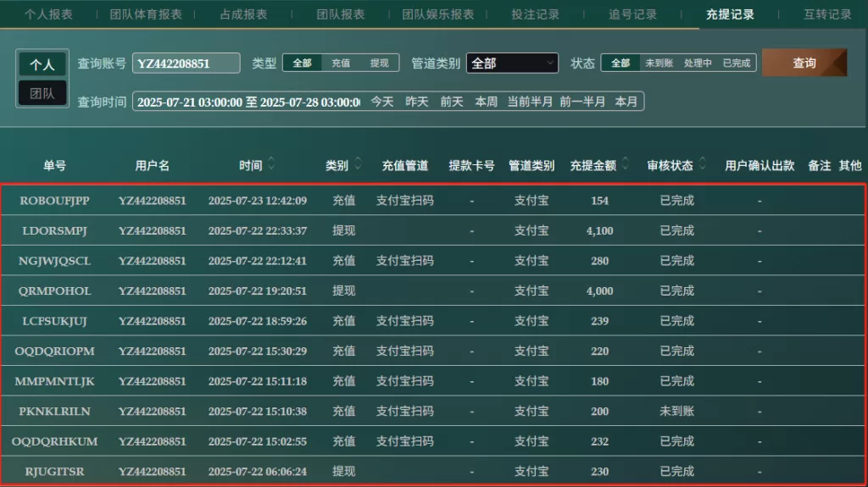Select order number PKNKLRILN
The image size is (868, 487).
[x=54, y=411]
